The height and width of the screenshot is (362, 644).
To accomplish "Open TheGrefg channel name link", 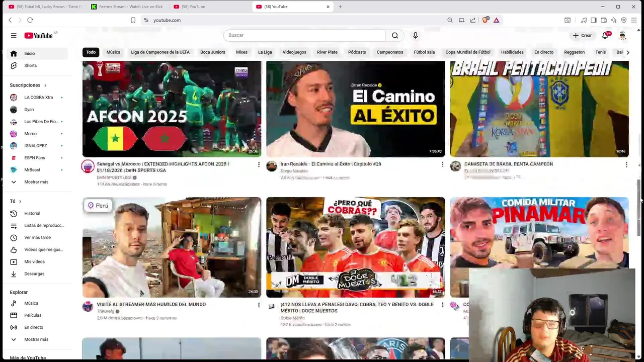I will point(105,311).
